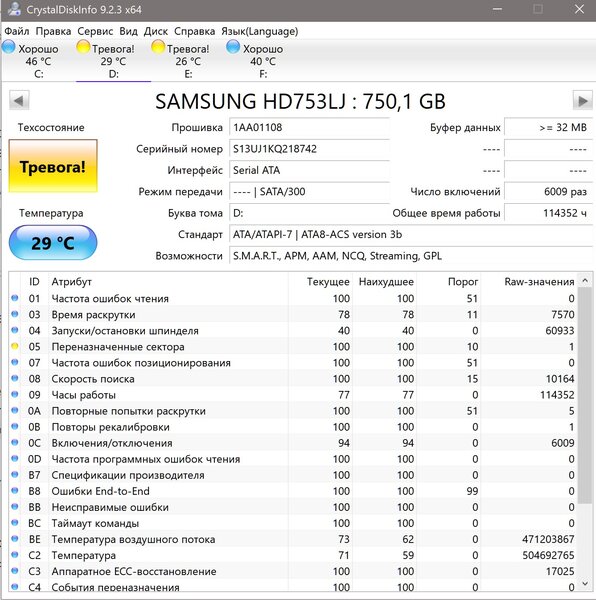Select the blue status orb for drive F:
596x600 pixels.
[x=233, y=47]
